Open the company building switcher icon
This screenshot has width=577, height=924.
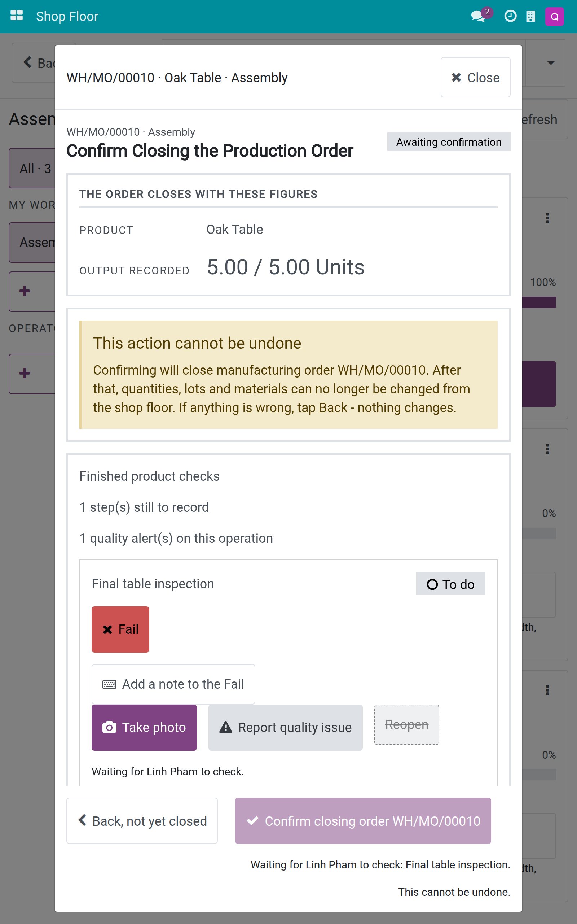[530, 16]
